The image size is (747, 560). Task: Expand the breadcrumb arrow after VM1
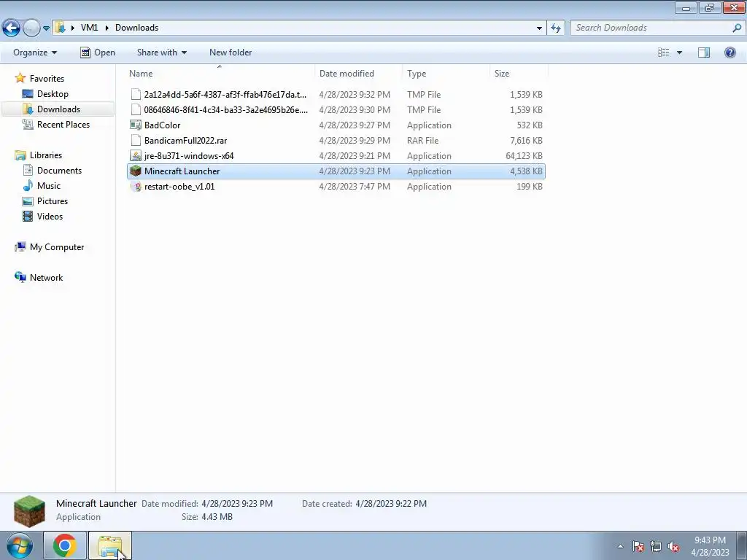(107, 28)
